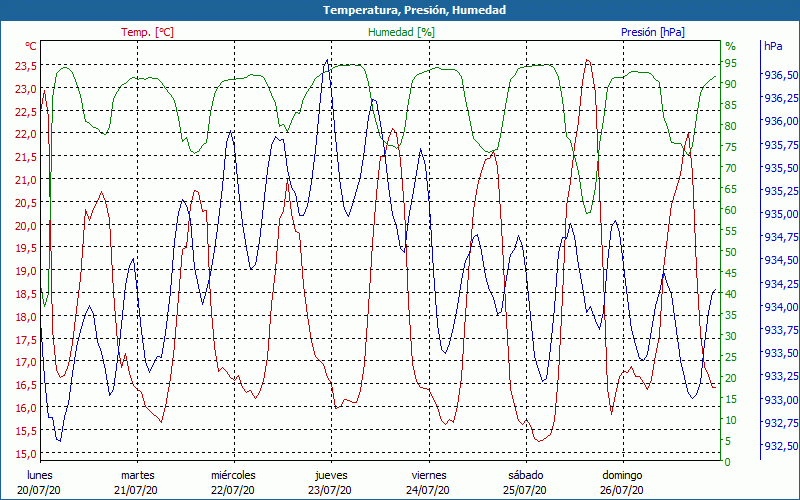Screen dimensions: 800x500
Task: Click the 22,5 temperature axis value
Action: click(25, 111)
